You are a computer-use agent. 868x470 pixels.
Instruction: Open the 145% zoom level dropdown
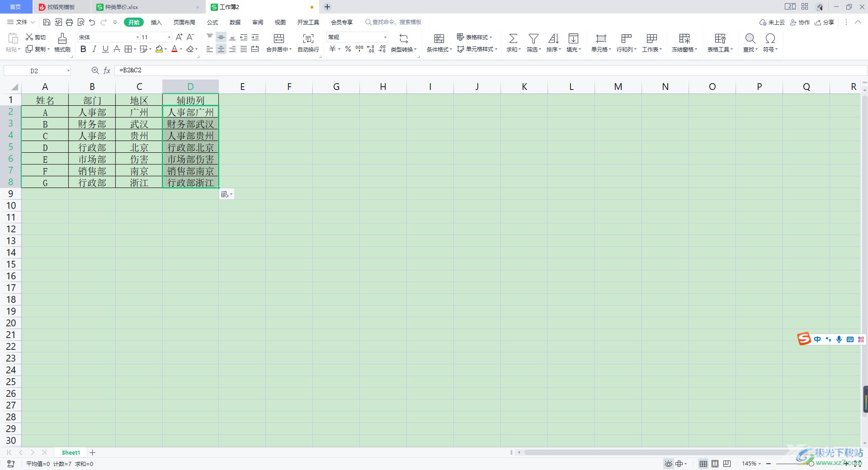click(751, 464)
